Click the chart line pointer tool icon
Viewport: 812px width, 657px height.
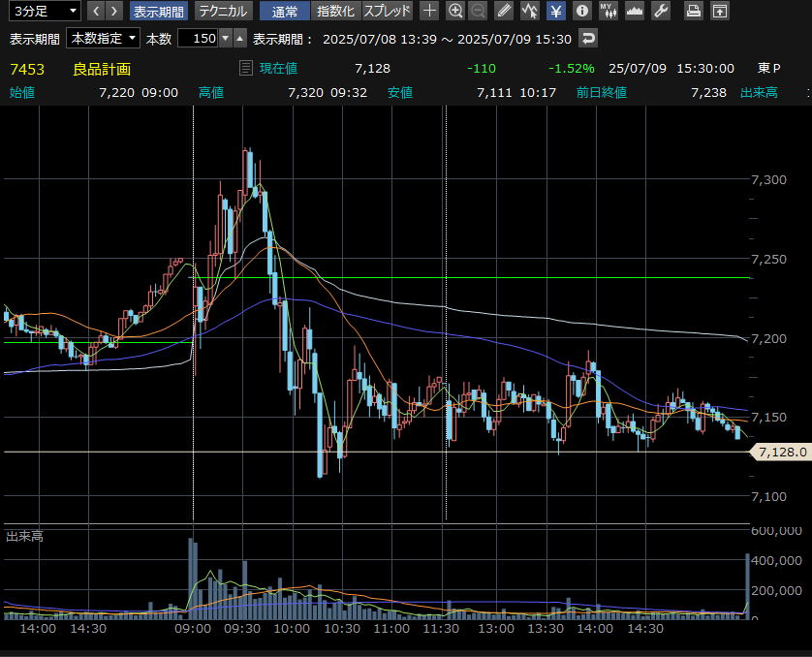coord(530,12)
